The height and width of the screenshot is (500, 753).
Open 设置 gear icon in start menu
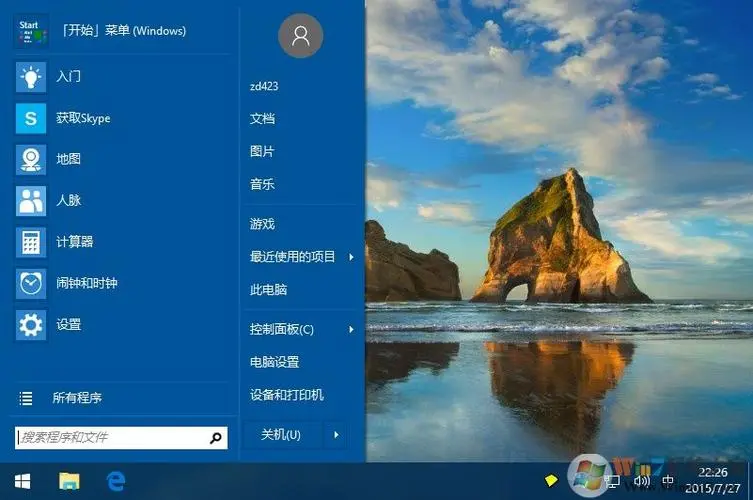pyautogui.click(x=31, y=325)
